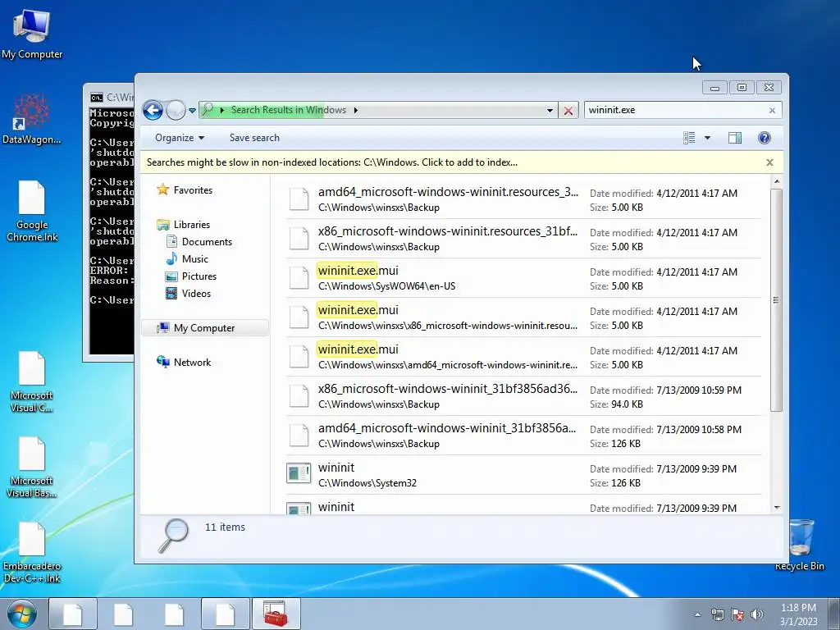Click the results list scrollbar thumb
The height and width of the screenshot is (630, 840).
click(776, 300)
